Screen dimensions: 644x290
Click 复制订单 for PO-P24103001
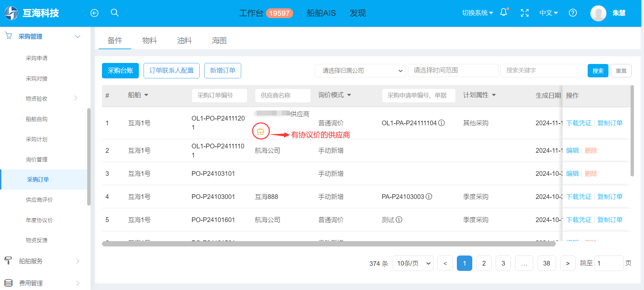pyautogui.click(x=610, y=197)
